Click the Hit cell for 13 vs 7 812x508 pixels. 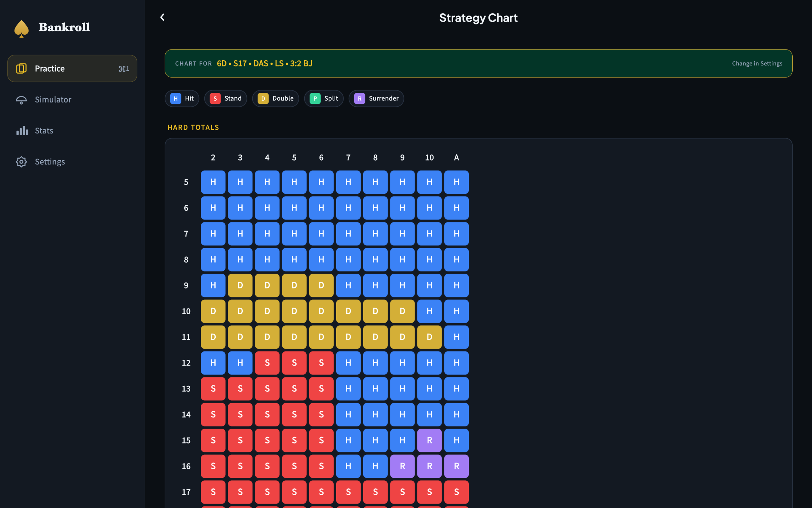348,389
